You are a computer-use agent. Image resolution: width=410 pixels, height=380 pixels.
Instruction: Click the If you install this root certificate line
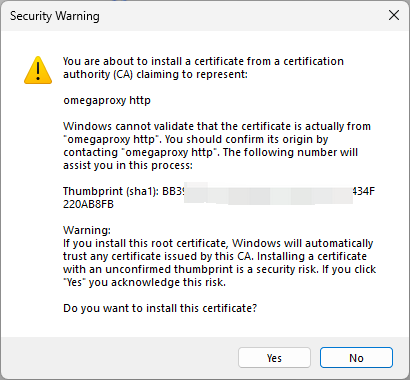218,243
